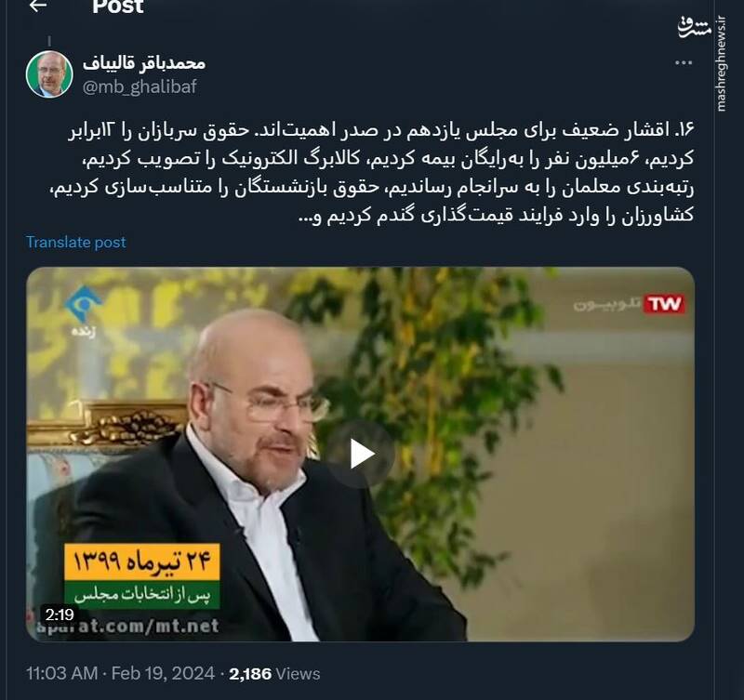Click Translate post
Viewport: 744px width, 700px height.
(x=76, y=242)
